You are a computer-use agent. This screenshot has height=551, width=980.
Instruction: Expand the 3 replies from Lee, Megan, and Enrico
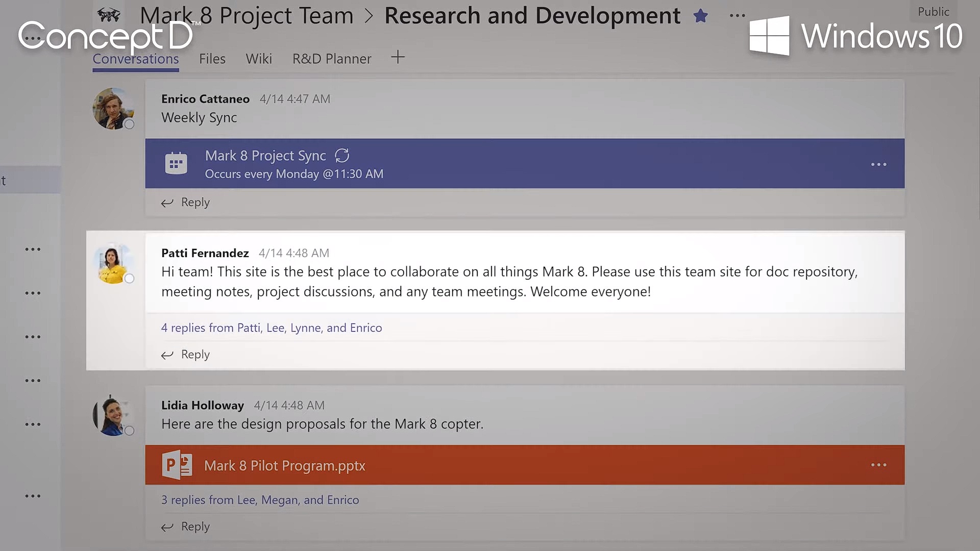pos(260,500)
